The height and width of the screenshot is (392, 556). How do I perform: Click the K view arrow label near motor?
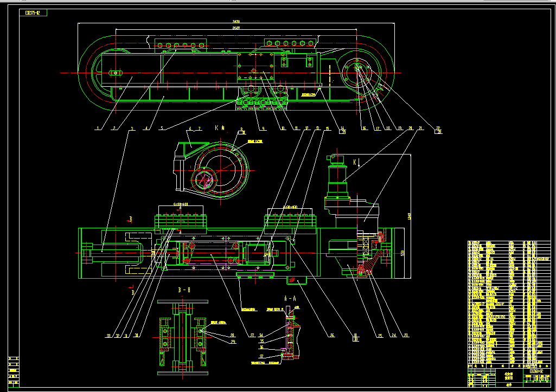click(356, 163)
